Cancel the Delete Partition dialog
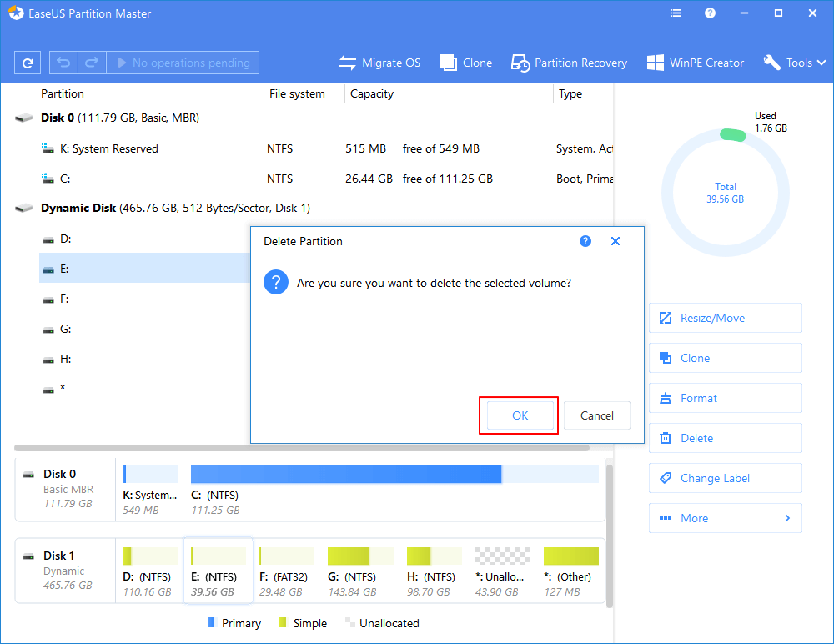834x644 pixels. pos(597,415)
